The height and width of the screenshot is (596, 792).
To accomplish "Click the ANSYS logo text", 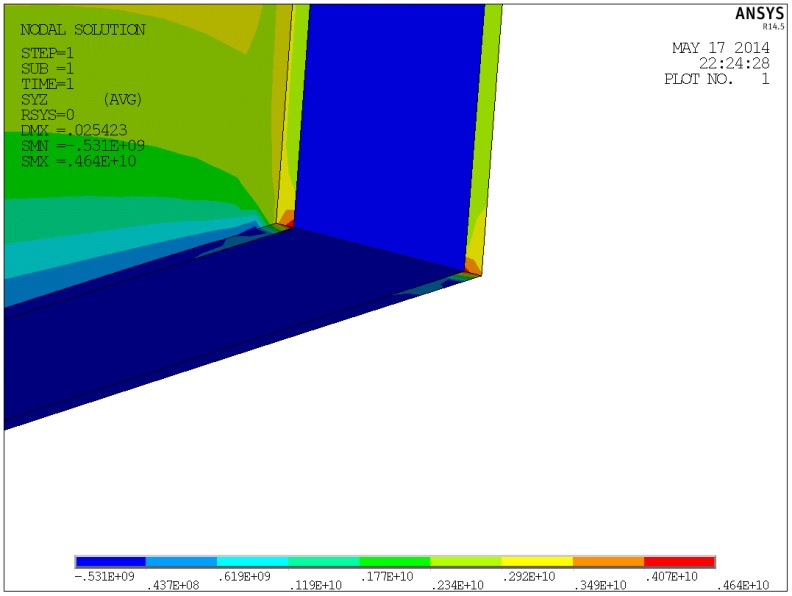I will pyautogui.click(x=759, y=14).
